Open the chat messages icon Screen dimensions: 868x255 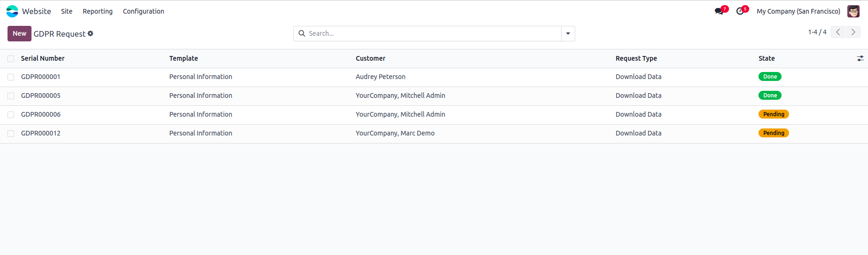[719, 11]
